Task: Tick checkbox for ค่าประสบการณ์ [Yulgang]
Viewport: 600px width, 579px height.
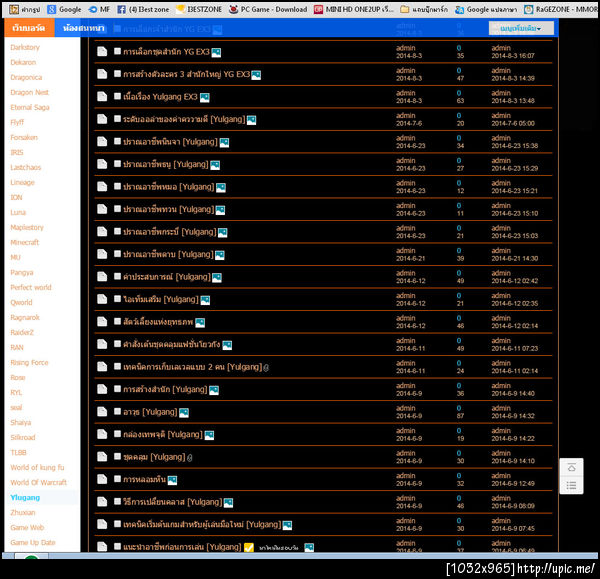Action: (117, 276)
